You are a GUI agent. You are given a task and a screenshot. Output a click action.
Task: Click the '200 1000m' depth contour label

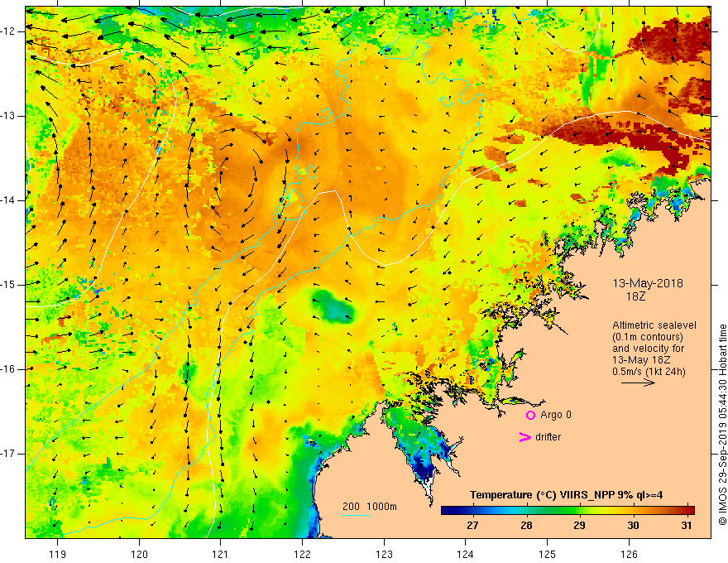click(x=370, y=507)
